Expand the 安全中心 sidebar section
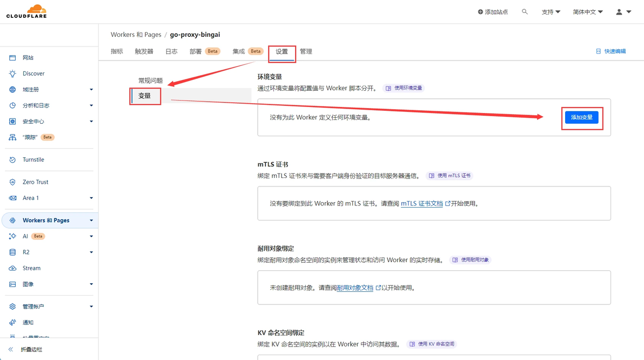 coord(91,121)
